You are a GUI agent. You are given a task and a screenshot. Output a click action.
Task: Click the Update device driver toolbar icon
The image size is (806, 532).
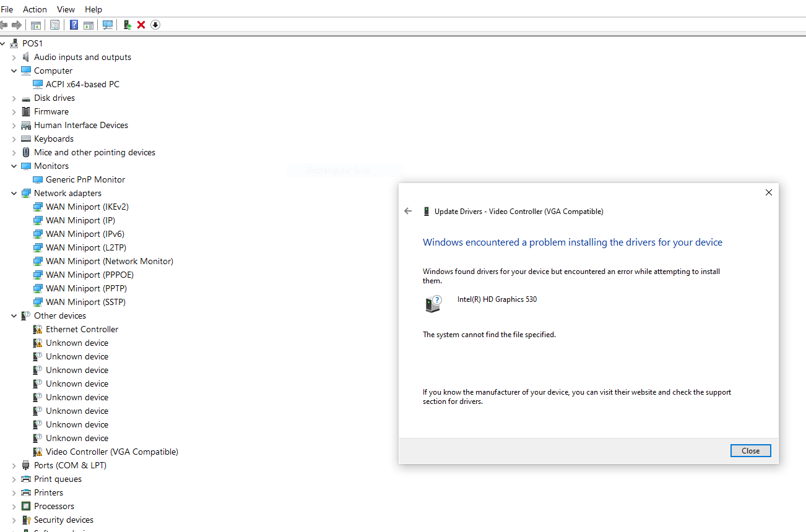pos(127,25)
